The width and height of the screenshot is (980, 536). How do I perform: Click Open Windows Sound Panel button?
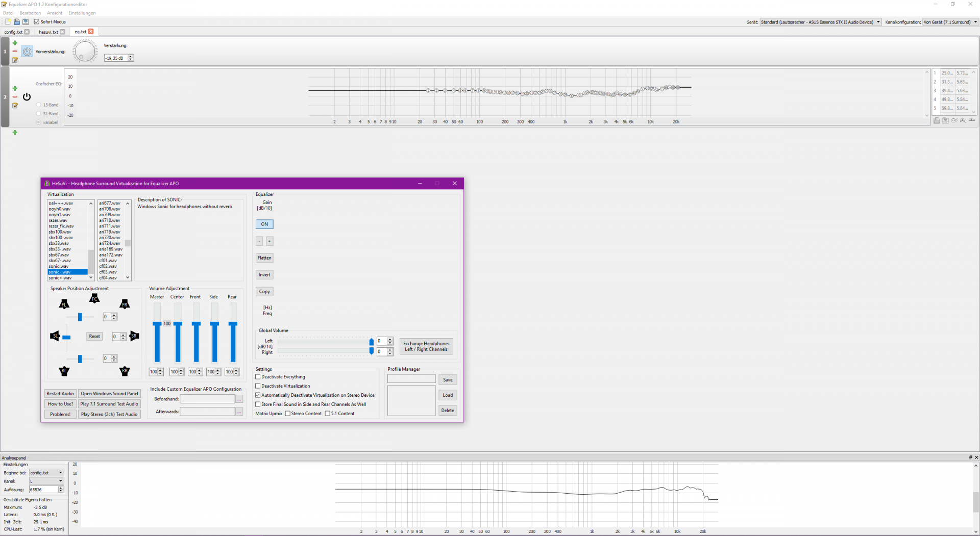pos(109,394)
